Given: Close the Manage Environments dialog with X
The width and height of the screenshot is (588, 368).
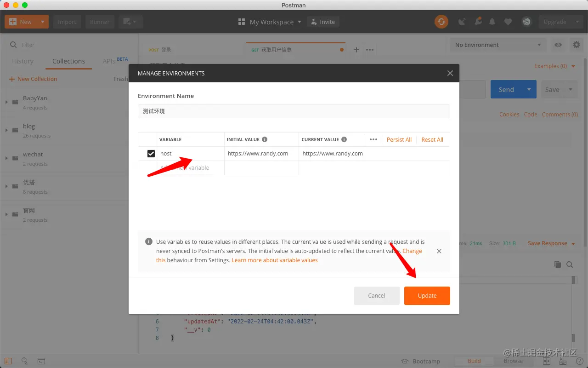Looking at the screenshot, I should pos(450,73).
